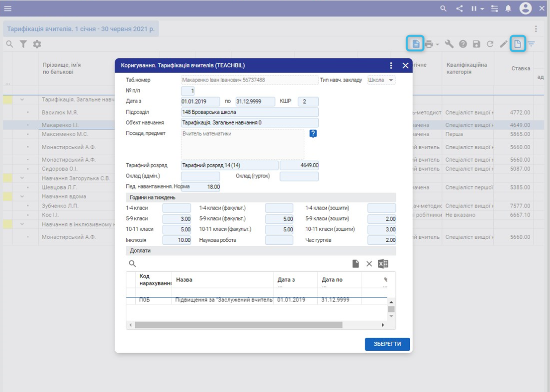Open the notifications bell
The height and width of the screenshot is (392, 550).
(508, 8)
